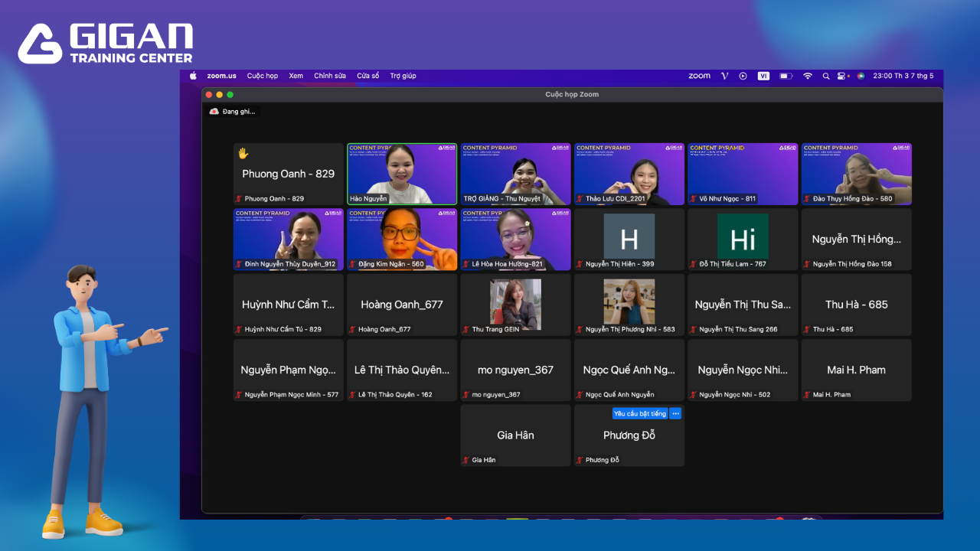Select TRỢ GIẢNG - Thu Nguyệt video tile
Viewport: 980px width, 551px height.
pos(515,174)
